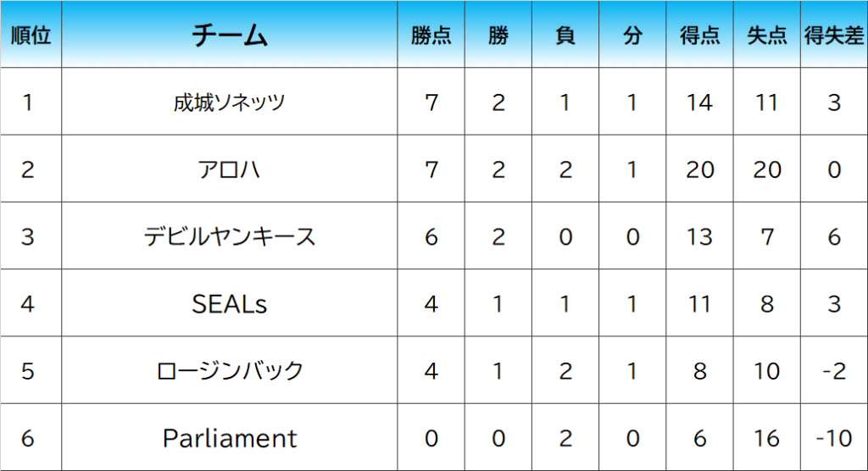
Task: Click the 順位 column header
Action: [x=31, y=36]
